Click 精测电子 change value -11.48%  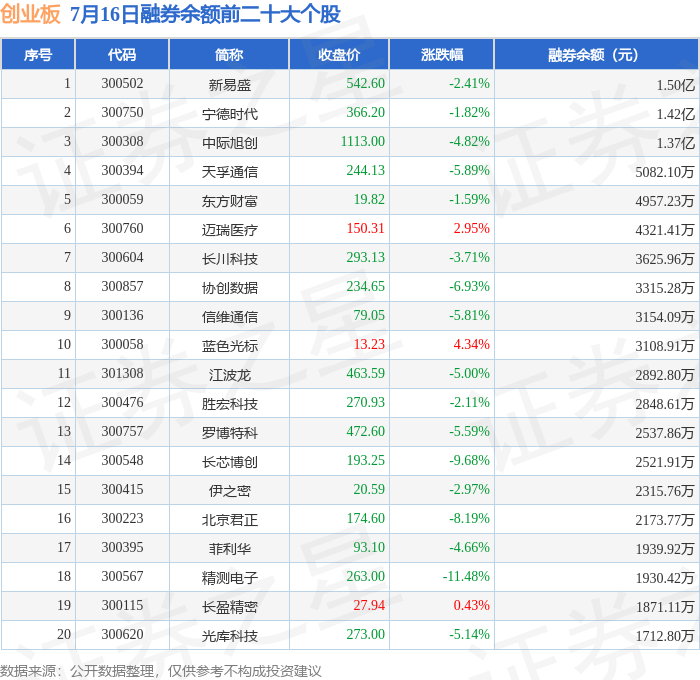[x=466, y=576]
